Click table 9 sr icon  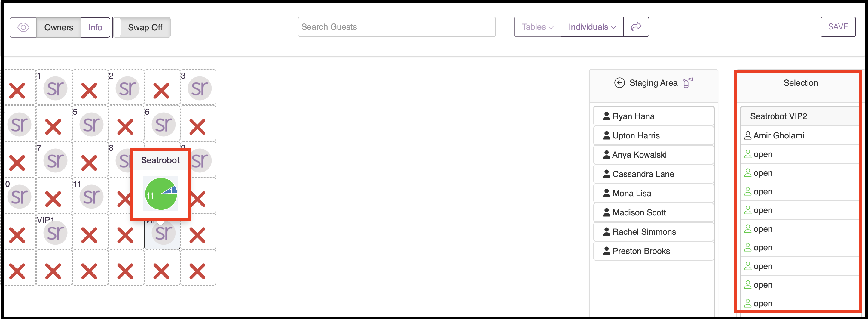click(201, 160)
